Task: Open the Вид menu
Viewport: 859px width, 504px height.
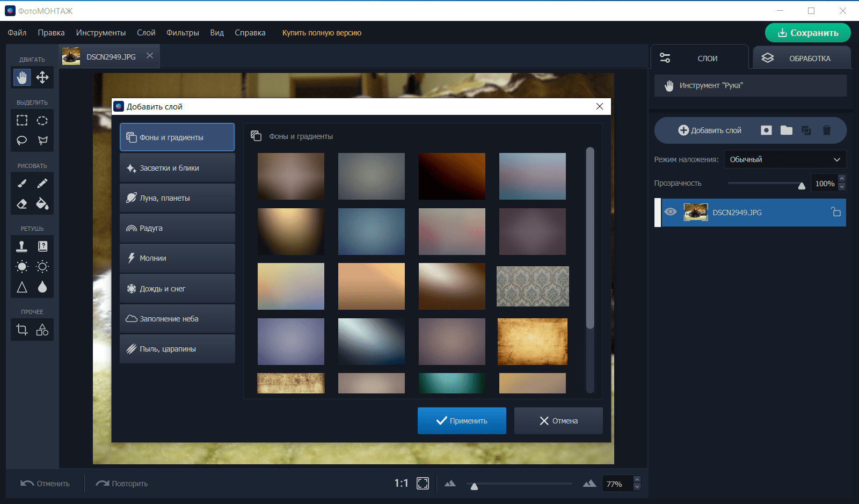Action: (x=217, y=33)
